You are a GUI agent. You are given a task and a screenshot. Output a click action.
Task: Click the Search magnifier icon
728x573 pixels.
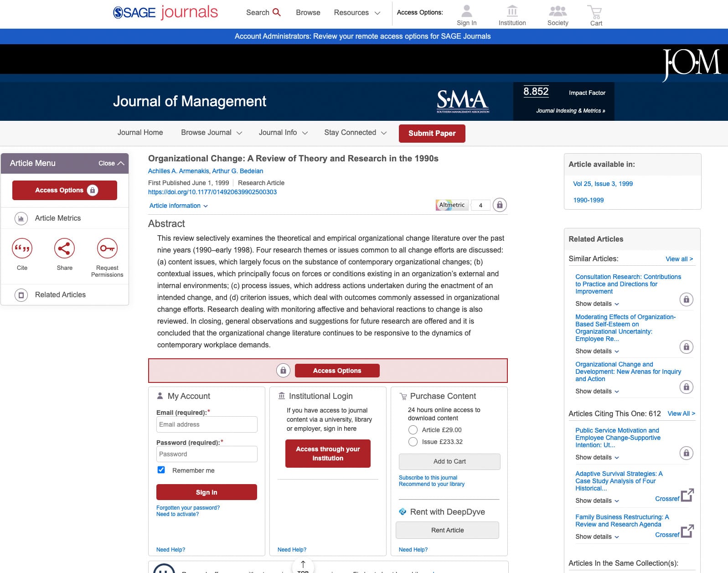coord(276,12)
